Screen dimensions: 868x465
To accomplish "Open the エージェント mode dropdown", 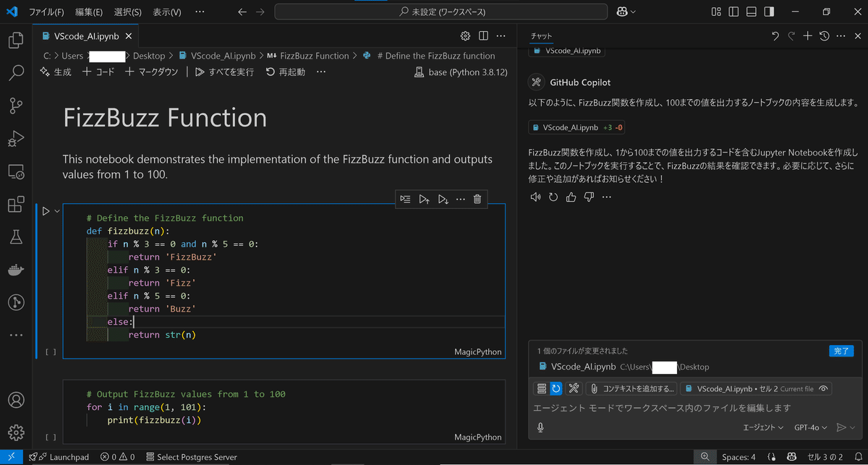I will click(764, 427).
